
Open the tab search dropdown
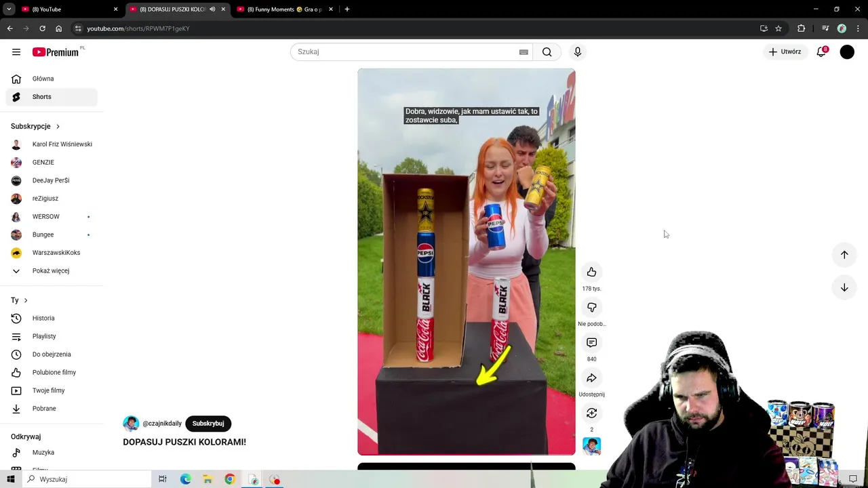coord(9,9)
